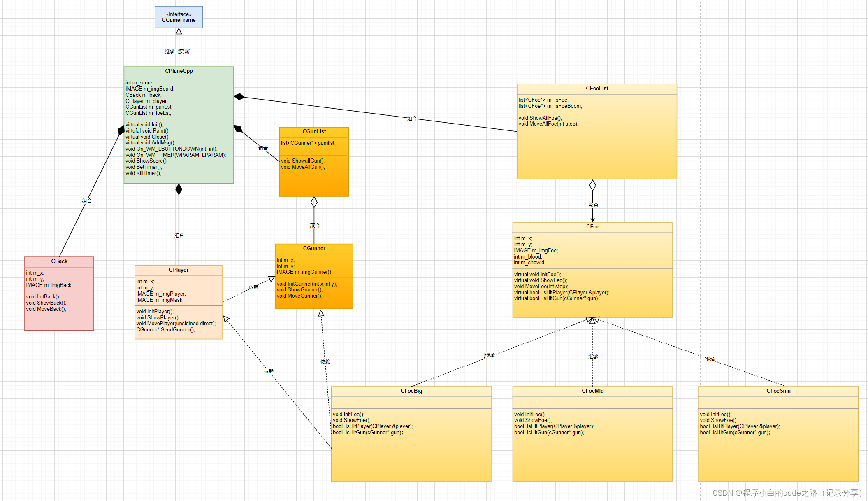Click 'CBack m_back;' member line
The image size is (868, 501).
pos(144,95)
